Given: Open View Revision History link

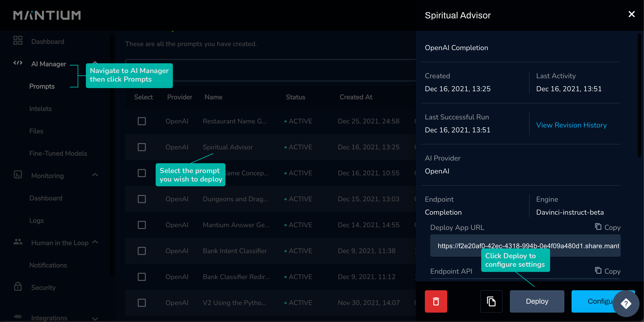Looking at the screenshot, I should (571, 125).
